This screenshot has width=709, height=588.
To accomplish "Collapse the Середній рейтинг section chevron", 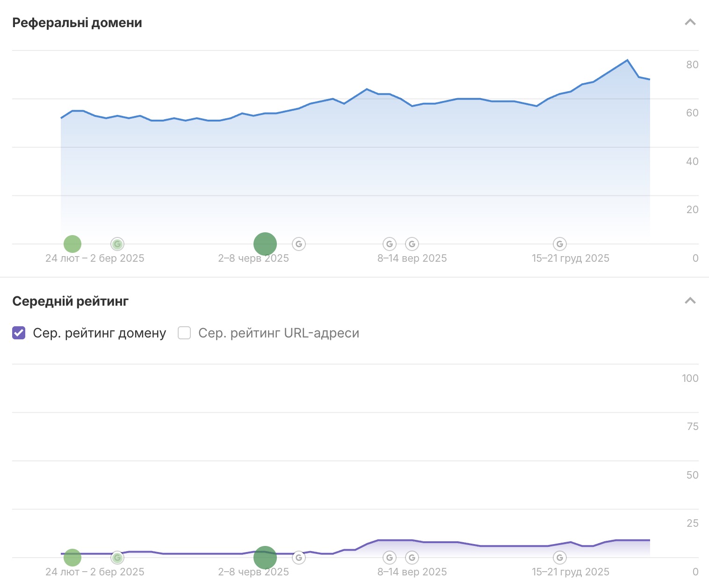I will click(x=690, y=301).
